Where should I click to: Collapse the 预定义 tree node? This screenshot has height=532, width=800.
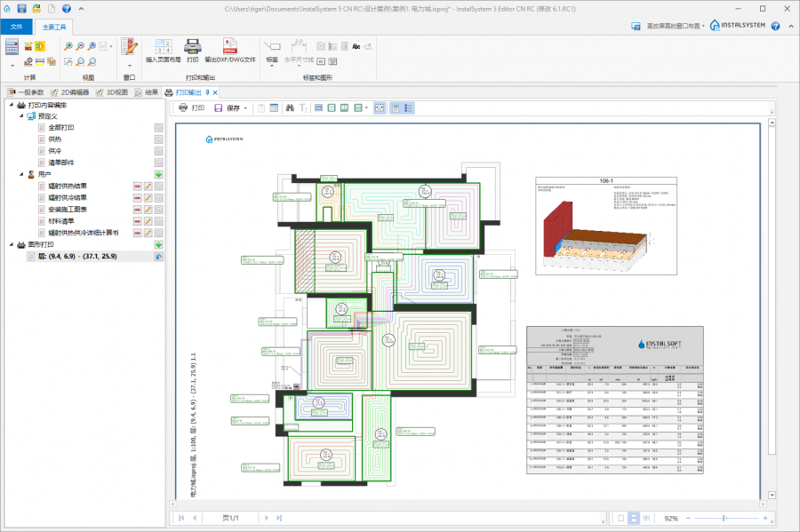tap(21, 116)
